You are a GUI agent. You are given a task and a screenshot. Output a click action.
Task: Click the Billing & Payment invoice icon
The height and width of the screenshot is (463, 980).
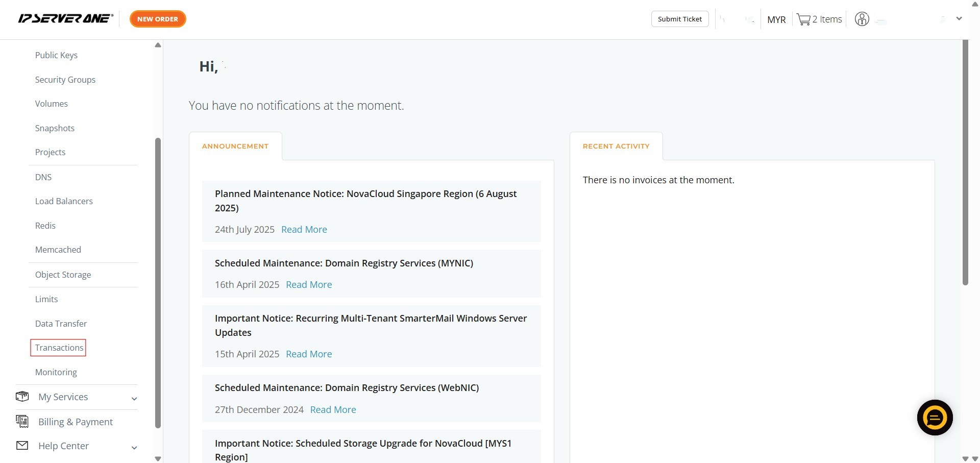22,421
